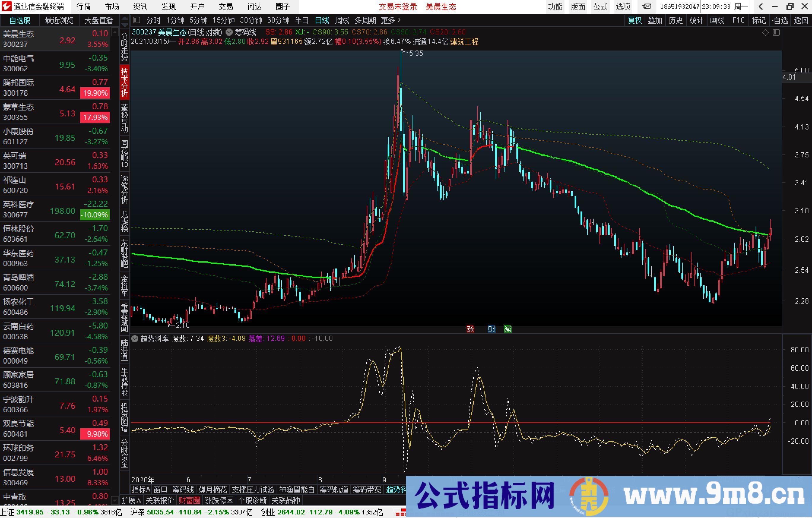This screenshot has width=812, height=518.
Task: Open the 发现 menu
Action: pos(169,7)
